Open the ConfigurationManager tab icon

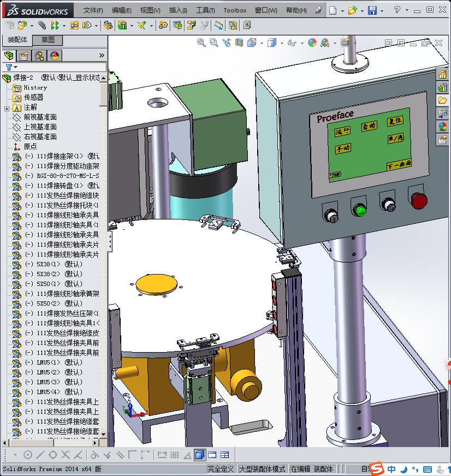tap(39, 56)
